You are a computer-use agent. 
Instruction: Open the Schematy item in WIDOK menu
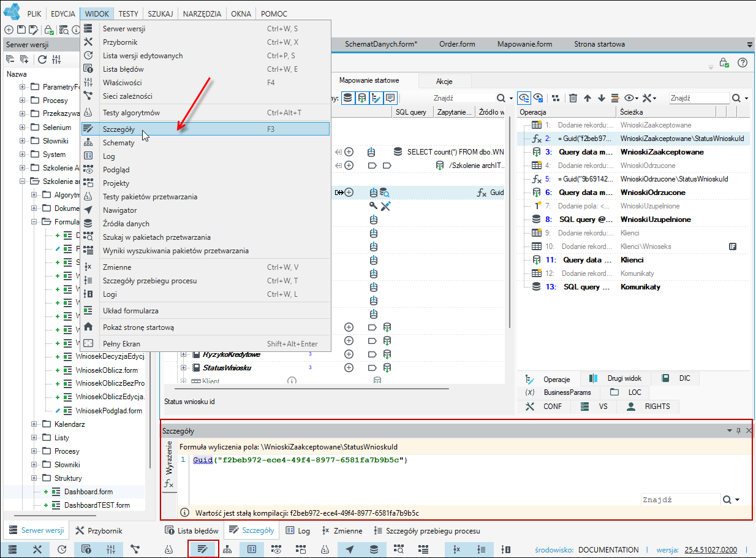tap(206, 143)
